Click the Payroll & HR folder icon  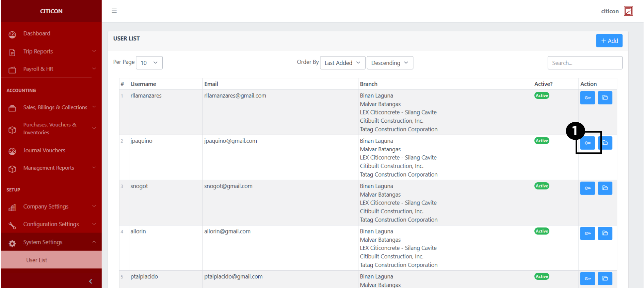tap(12, 70)
